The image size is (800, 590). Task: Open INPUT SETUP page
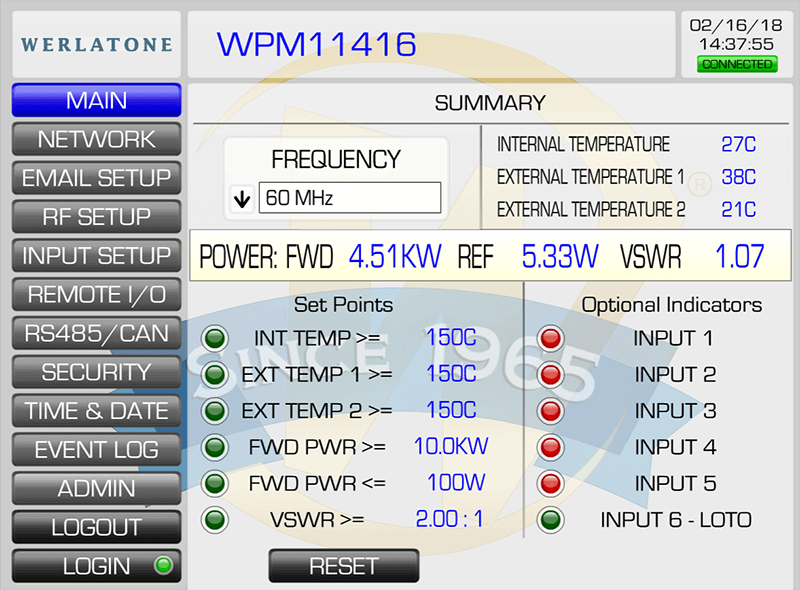(96, 255)
